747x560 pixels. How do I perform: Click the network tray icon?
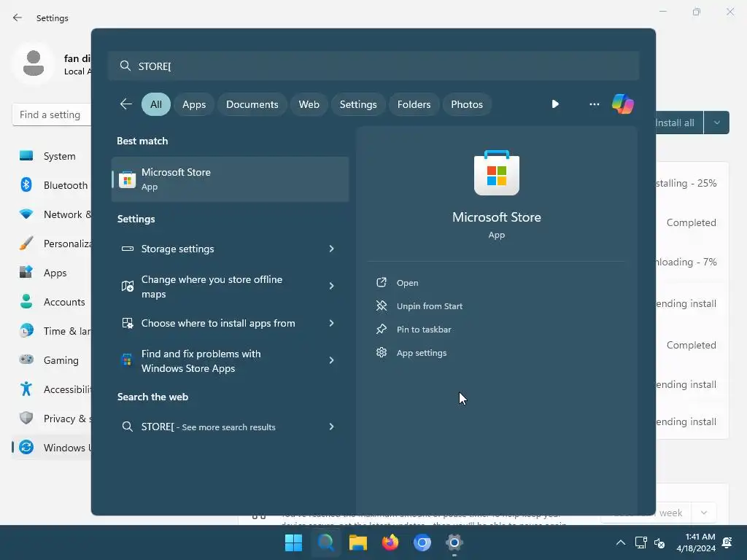640,542
